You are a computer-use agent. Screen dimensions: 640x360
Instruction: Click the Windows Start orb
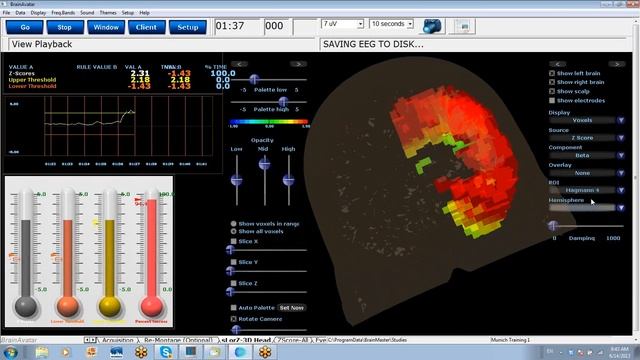tap(11, 351)
